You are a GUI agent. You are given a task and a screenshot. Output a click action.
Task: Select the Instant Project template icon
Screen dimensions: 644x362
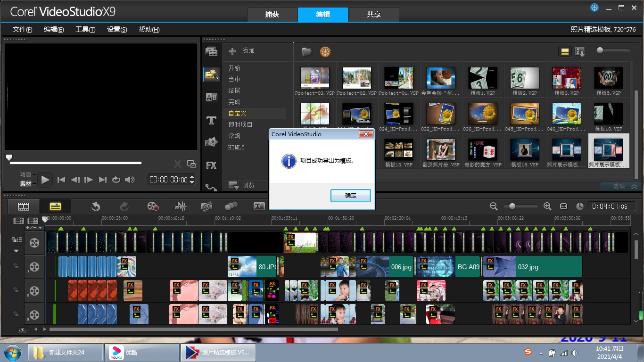(x=211, y=74)
